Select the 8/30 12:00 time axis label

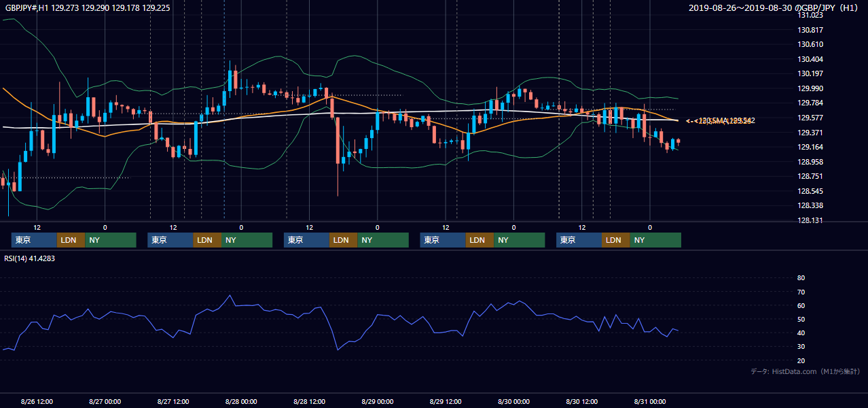[582, 401]
